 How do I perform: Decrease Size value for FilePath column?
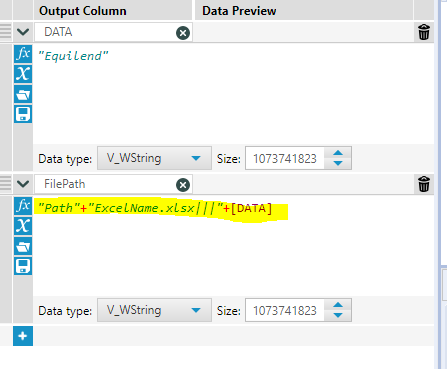[x=338, y=315]
